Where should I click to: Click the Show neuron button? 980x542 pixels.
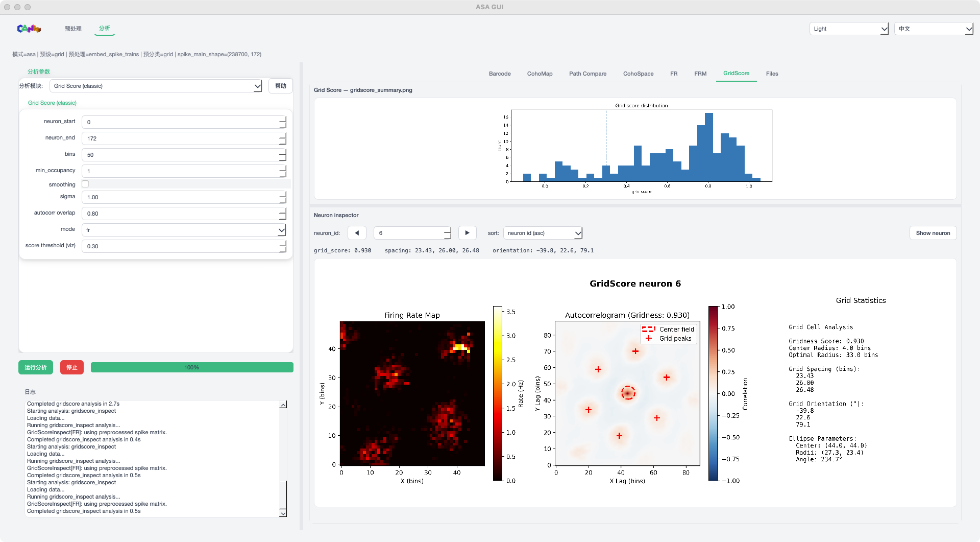point(933,233)
